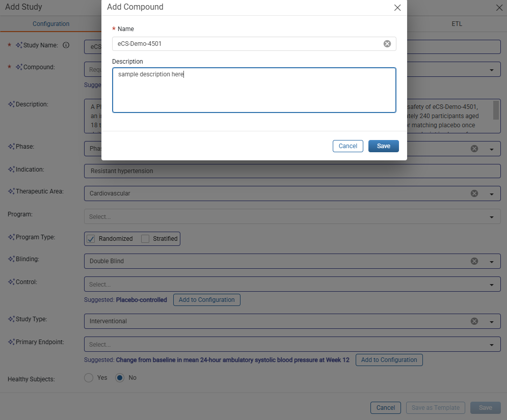The image size is (507, 420).
Task: Clear the Cardiovascular Therapeutic Area selection
Action: 474,193
